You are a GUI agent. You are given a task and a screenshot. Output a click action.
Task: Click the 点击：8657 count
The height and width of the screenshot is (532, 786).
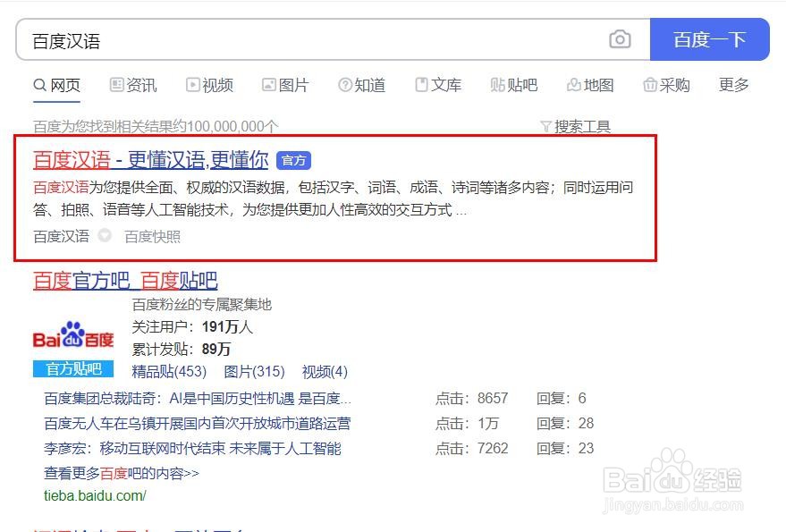[472, 399]
